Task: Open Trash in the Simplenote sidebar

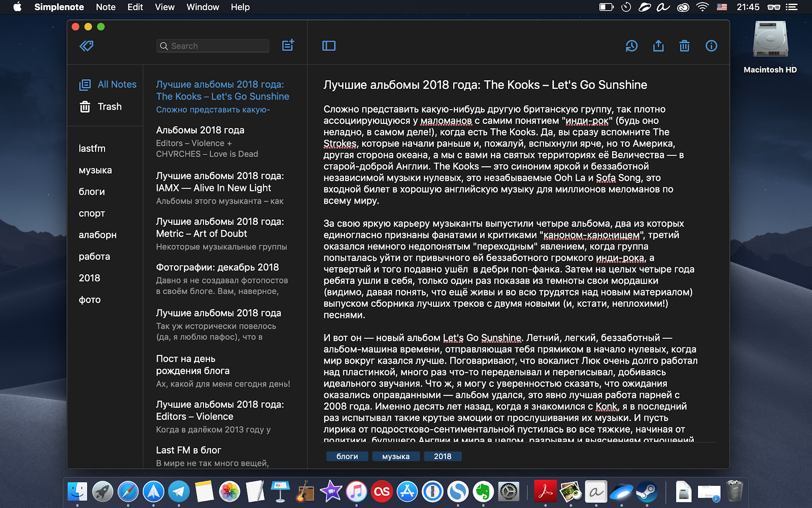Action: click(100, 107)
